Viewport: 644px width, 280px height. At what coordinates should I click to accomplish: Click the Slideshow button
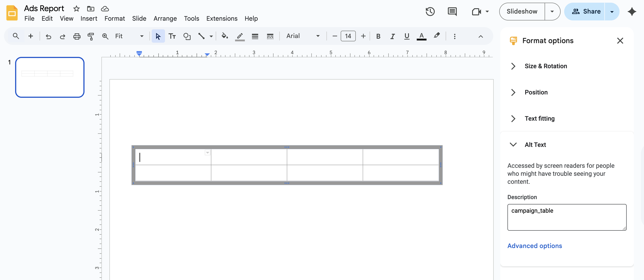pyautogui.click(x=522, y=12)
